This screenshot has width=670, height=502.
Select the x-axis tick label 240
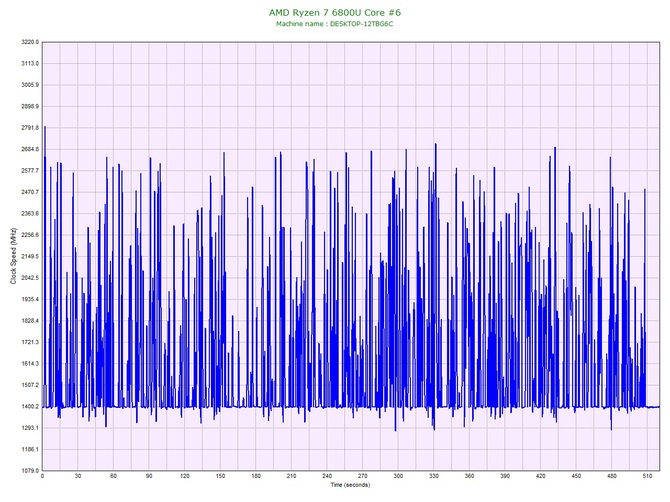tap(327, 476)
